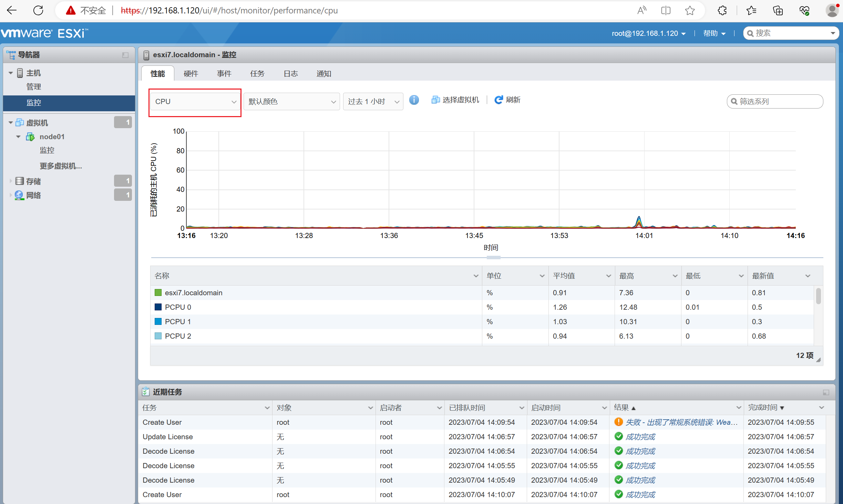Collapse navigator panel minimize icon
843x504 pixels.
125,55
